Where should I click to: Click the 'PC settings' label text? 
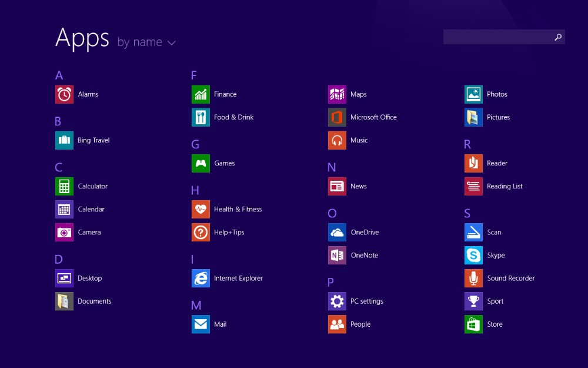click(367, 301)
